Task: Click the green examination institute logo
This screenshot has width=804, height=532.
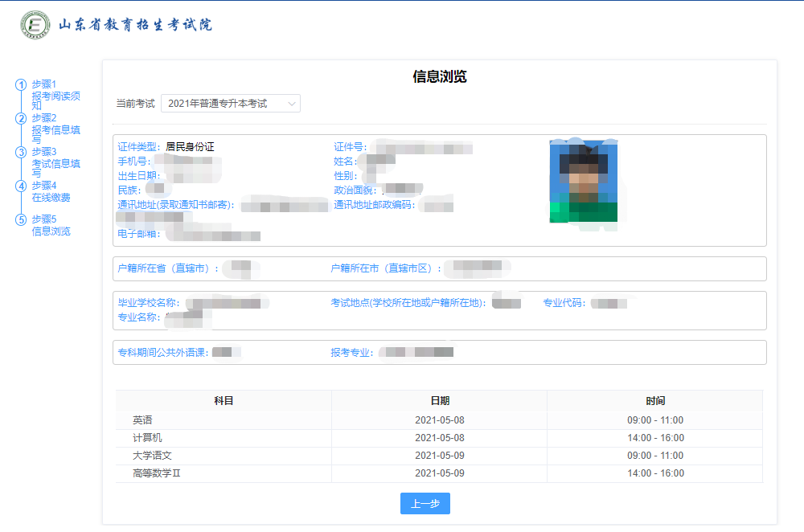Action: (x=35, y=25)
